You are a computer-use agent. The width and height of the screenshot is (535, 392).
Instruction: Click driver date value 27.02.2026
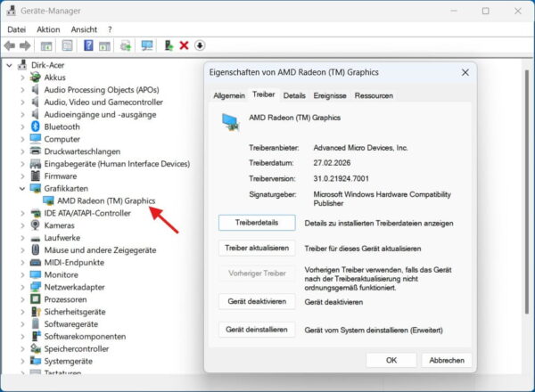pos(332,163)
